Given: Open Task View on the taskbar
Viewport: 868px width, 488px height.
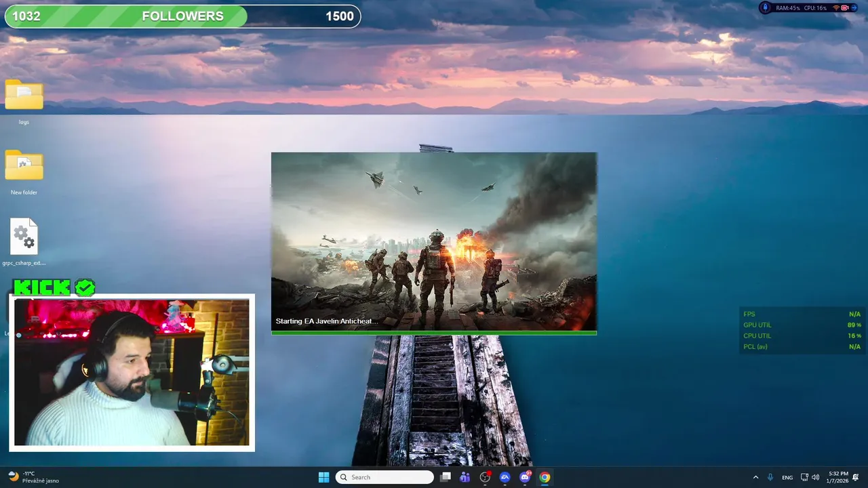Looking at the screenshot, I should (446, 477).
